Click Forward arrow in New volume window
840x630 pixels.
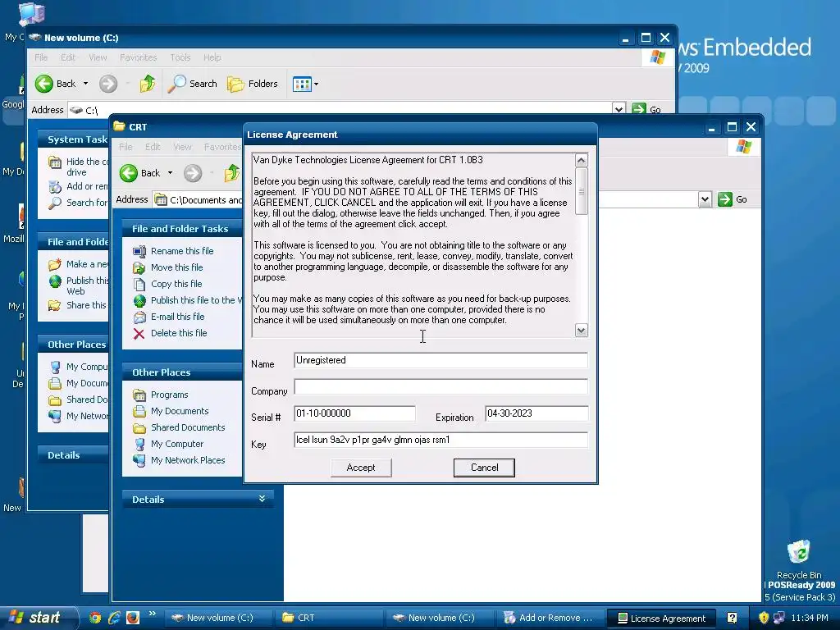coord(108,84)
